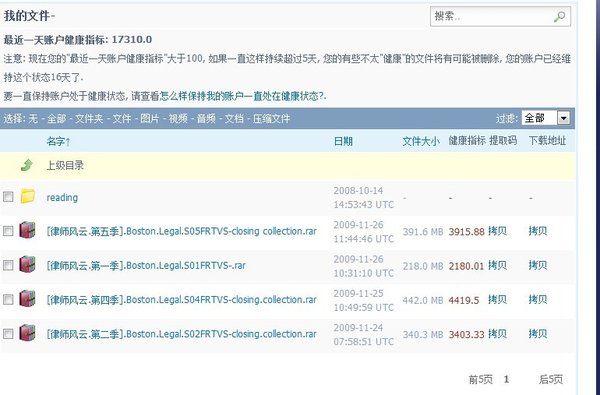This screenshot has height=395, width=600.
Task: Click the archive icon for S04FRTVS rar file
Action: click(x=27, y=299)
